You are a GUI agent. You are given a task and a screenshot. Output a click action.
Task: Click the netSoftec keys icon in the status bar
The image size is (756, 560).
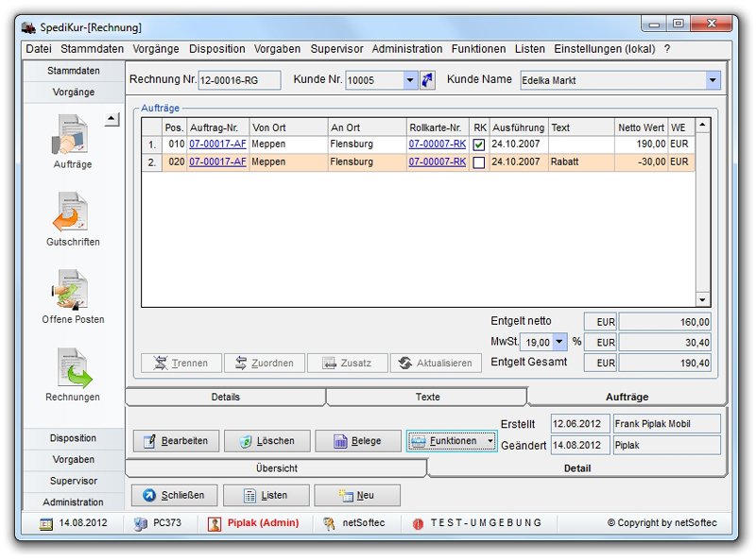click(x=329, y=523)
